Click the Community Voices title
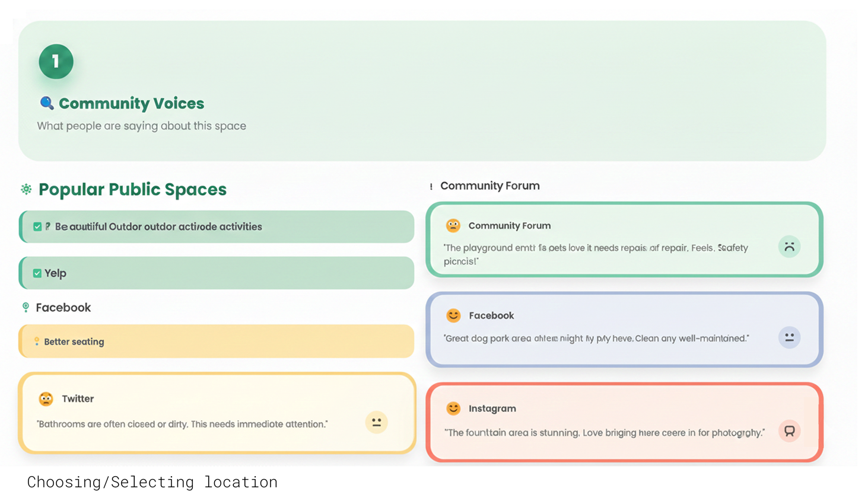This screenshot has width=868, height=501. [131, 103]
